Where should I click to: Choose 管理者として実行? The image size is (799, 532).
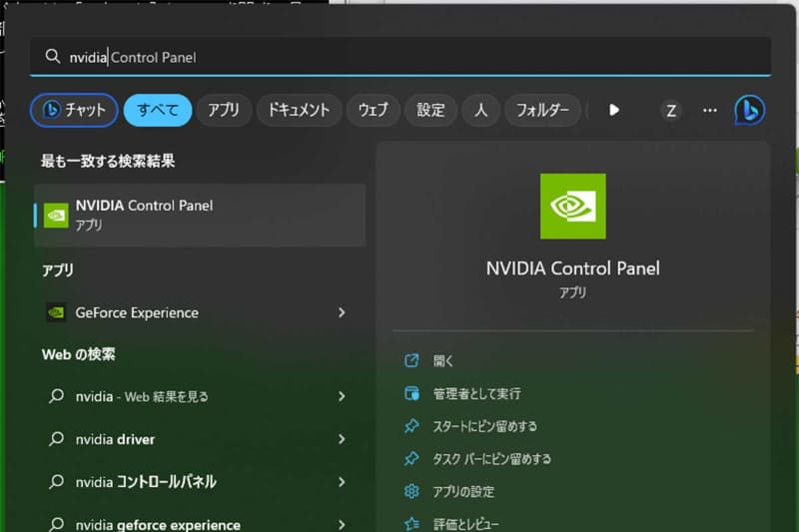(477, 393)
